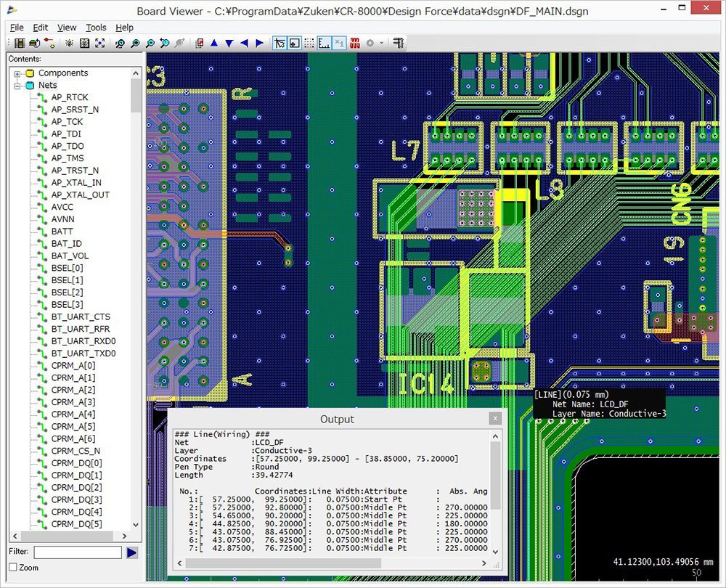Open the View menu
726x588 pixels.
point(66,28)
